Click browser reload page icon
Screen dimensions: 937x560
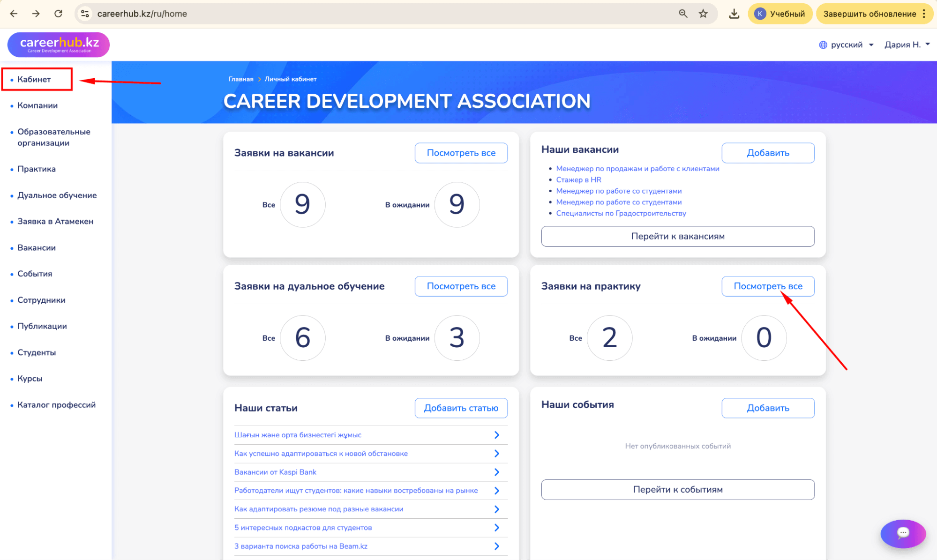(x=58, y=14)
